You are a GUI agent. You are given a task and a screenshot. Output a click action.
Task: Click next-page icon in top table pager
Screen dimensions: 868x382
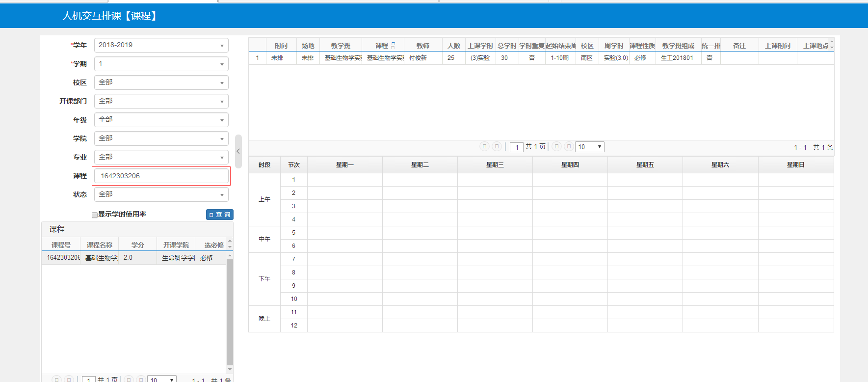pos(556,146)
